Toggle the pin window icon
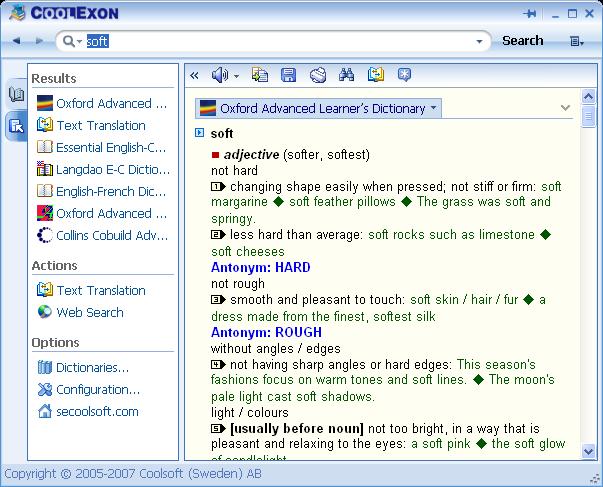 coord(530,14)
